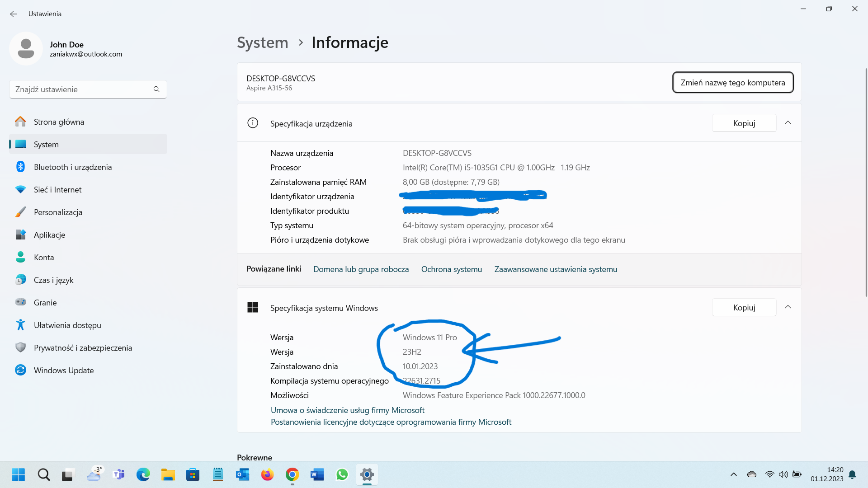Image resolution: width=868 pixels, height=488 pixels.
Task: Click the Windows logo beside Specyfikacja systemu Windows
Action: (x=253, y=307)
